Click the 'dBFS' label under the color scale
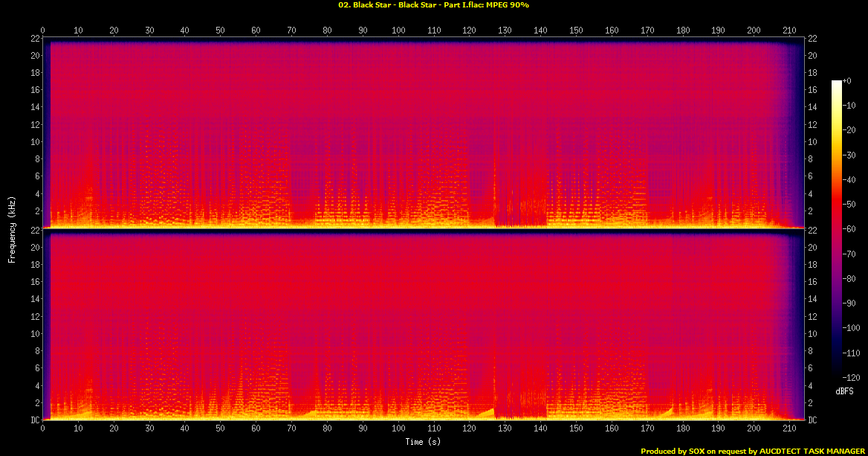This screenshot has height=456, width=868. point(844,391)
